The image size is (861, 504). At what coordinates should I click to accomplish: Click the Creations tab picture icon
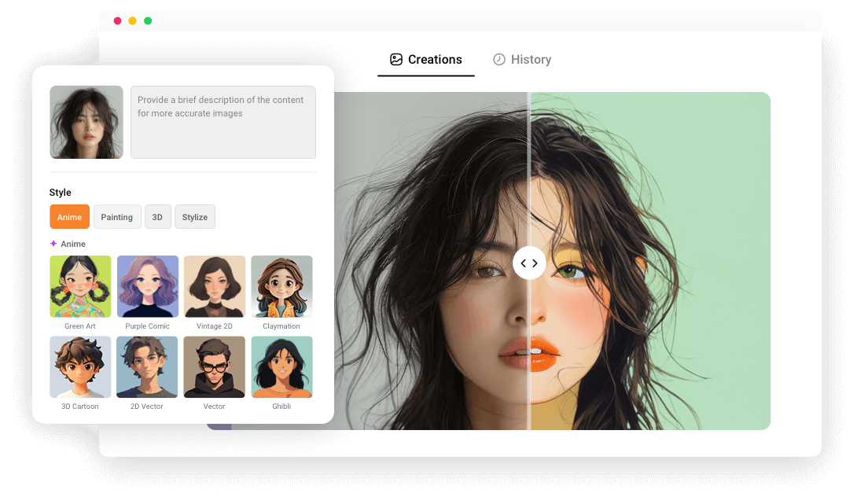(x=396, y=59)
